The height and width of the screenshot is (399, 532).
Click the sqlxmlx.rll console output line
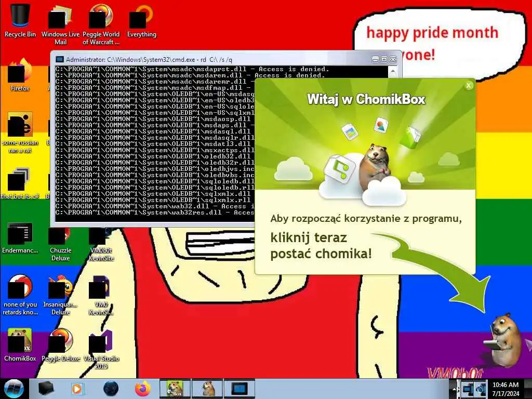[x=153, y=200]
